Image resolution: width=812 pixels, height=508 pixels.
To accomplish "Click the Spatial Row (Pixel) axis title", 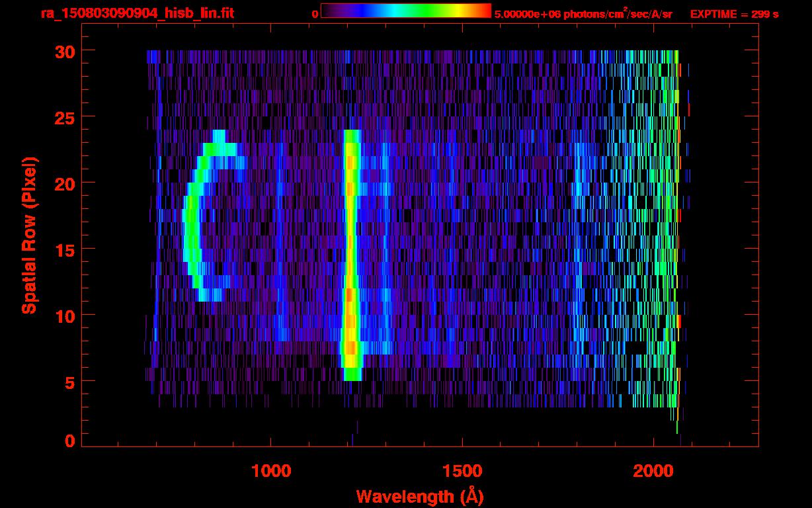I will [29, 235].
